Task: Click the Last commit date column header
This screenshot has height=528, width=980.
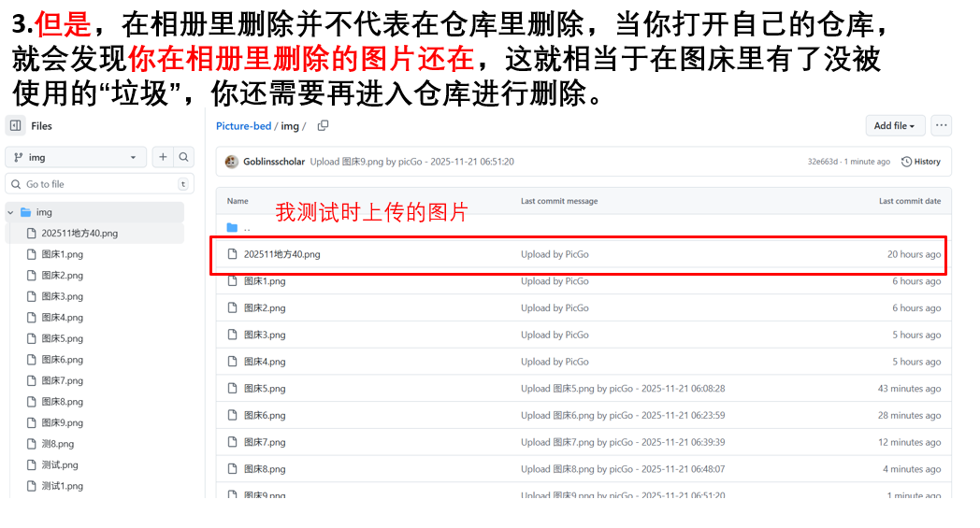Action: [x=909, y=201]
